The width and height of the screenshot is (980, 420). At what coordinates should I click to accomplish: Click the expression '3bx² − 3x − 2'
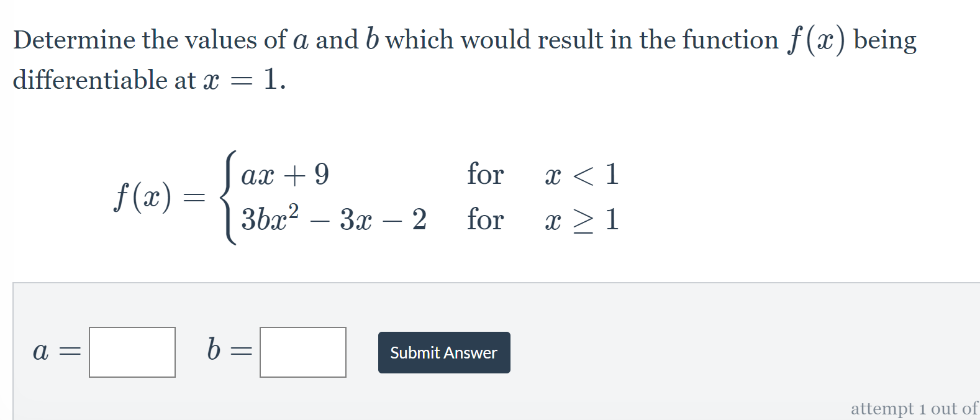[333, 219]
